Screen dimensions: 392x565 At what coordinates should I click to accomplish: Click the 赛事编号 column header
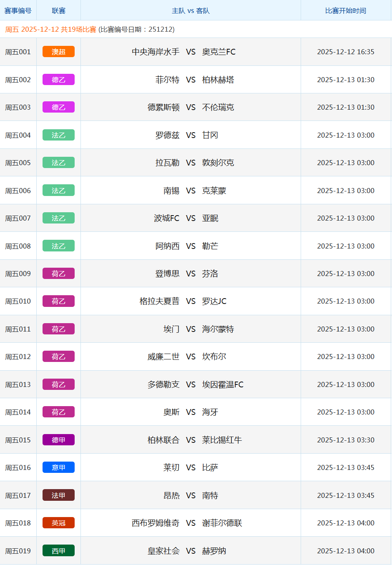coord(18,11)
